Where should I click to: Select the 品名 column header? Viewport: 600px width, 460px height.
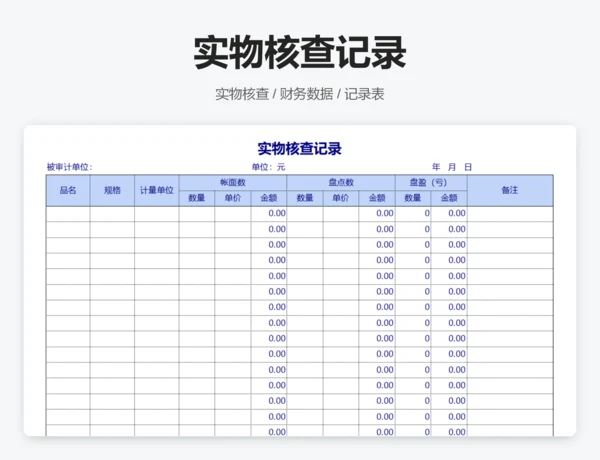68,191
